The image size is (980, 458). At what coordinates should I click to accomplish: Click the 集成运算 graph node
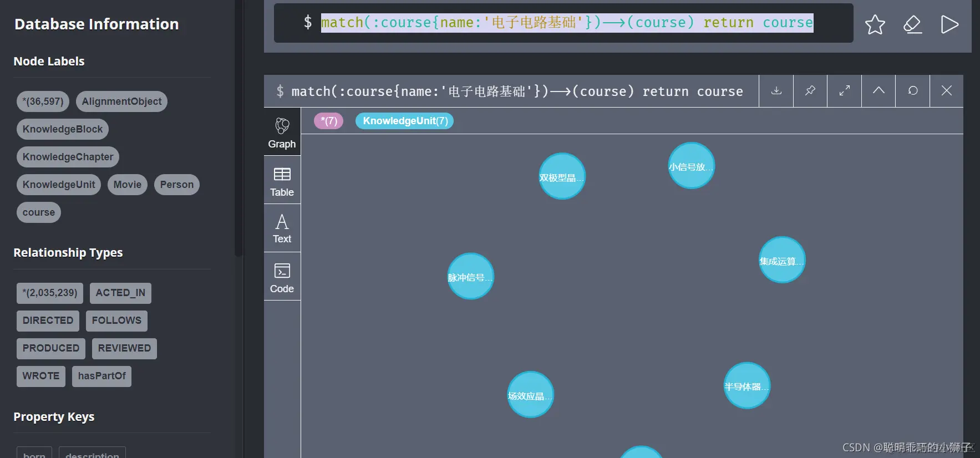coord(781,260)
